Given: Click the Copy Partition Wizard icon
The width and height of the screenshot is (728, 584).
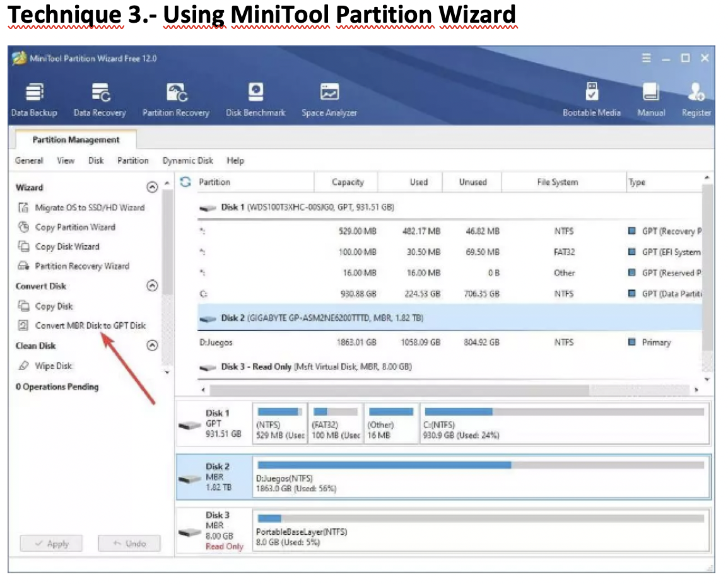Looking at the screenshot, I should [23, 227].
